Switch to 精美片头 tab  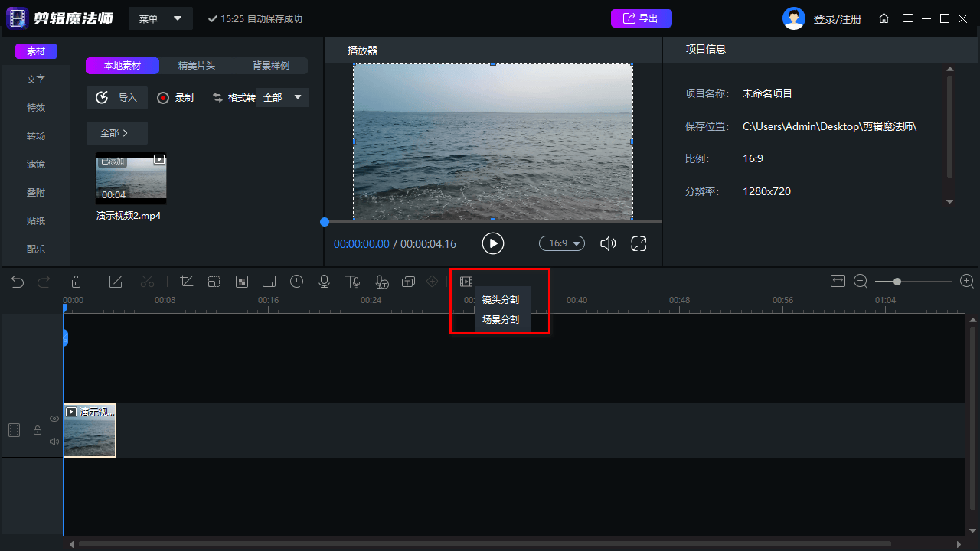(197, 66)
